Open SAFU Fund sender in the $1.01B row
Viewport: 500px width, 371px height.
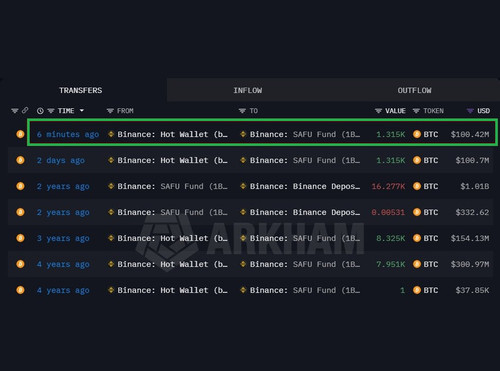coord(173,186)
